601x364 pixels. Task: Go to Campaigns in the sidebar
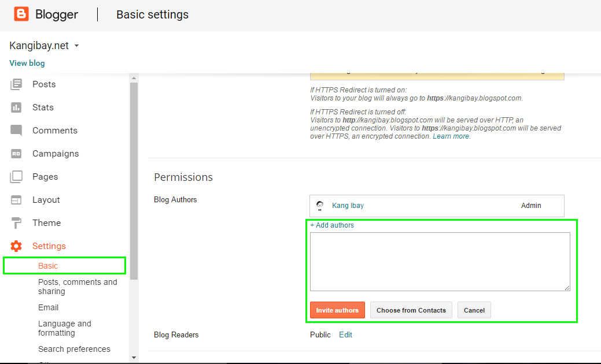(x=56, y=154)
